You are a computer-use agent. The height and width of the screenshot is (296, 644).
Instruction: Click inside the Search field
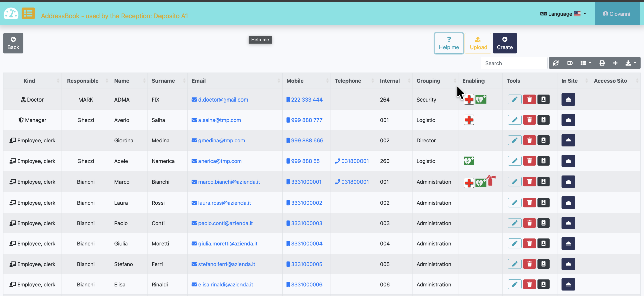click(514, 63)
